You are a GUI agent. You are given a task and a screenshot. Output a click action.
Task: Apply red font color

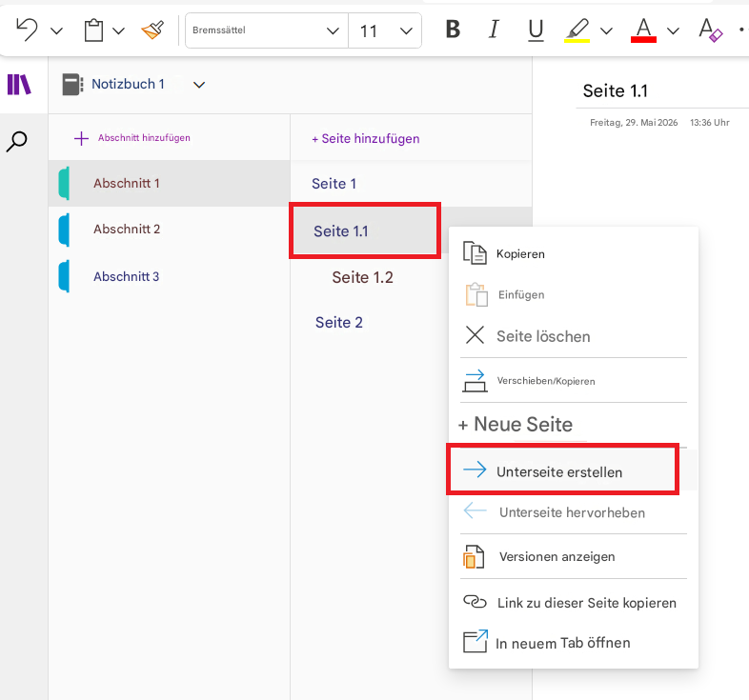click(x=643, y=30)
